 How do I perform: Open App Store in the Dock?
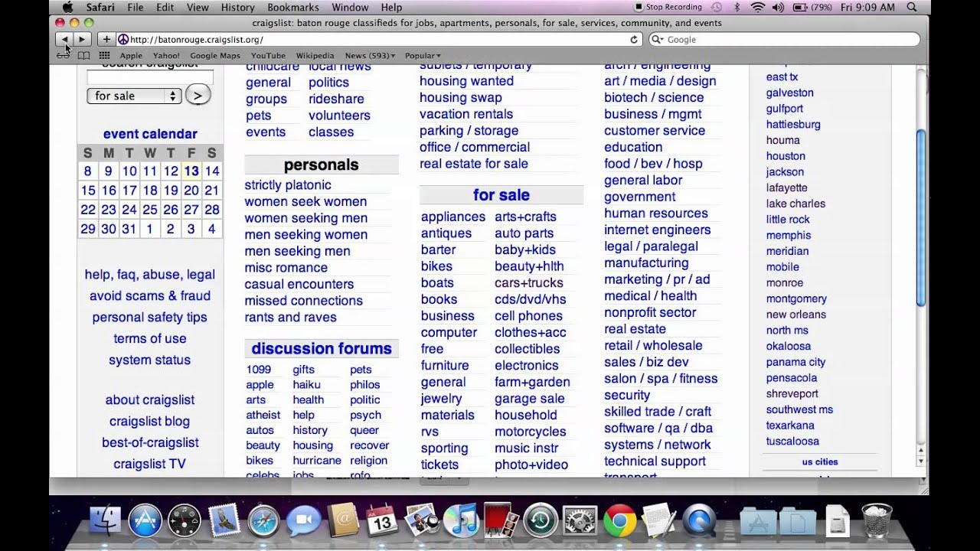pos(145,521)
